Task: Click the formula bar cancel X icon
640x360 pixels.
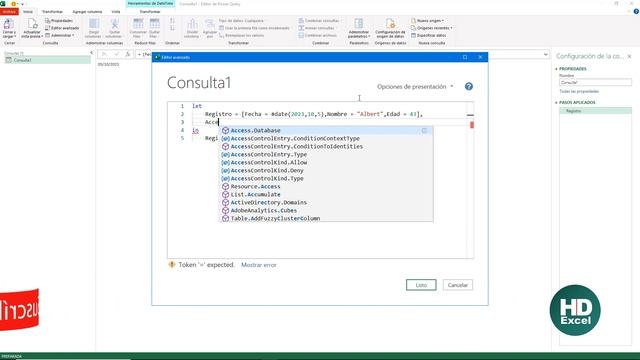Action: tap(104, 54)
